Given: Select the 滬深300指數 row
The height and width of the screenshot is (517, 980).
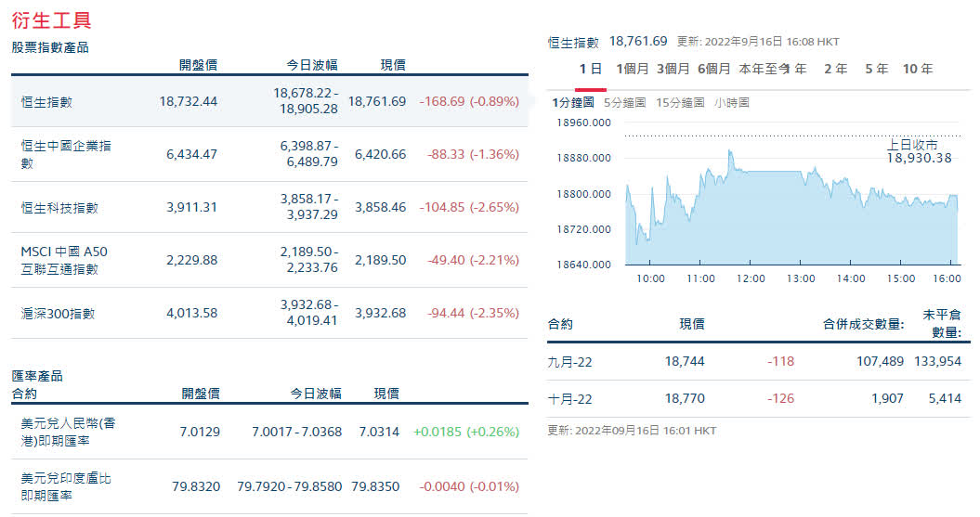Looking at the screenshot, I should click(x=269, y=313).
